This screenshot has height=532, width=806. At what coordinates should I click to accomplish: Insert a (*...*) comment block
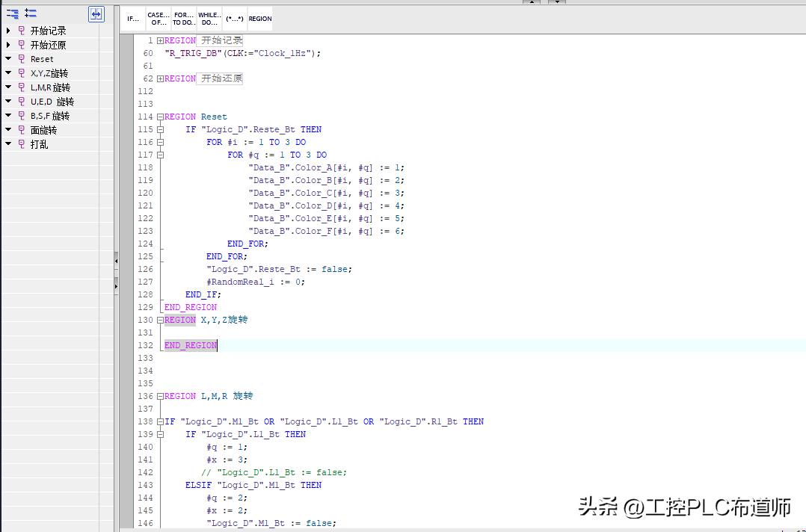235,19
